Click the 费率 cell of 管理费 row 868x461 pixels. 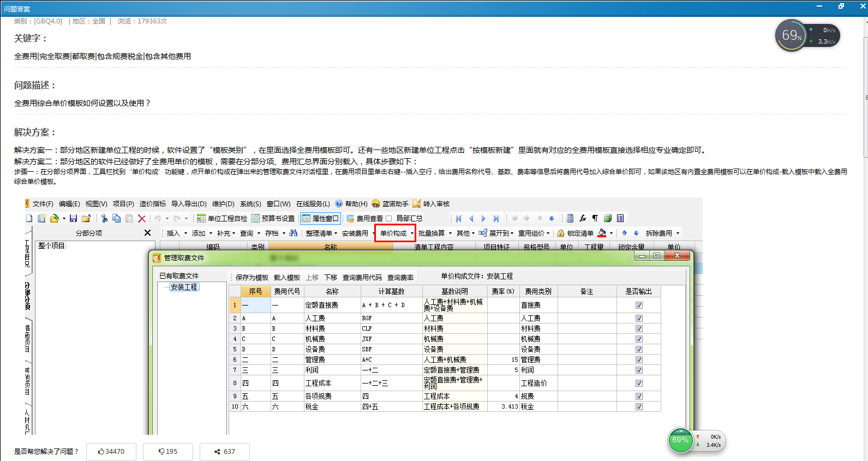503,360
